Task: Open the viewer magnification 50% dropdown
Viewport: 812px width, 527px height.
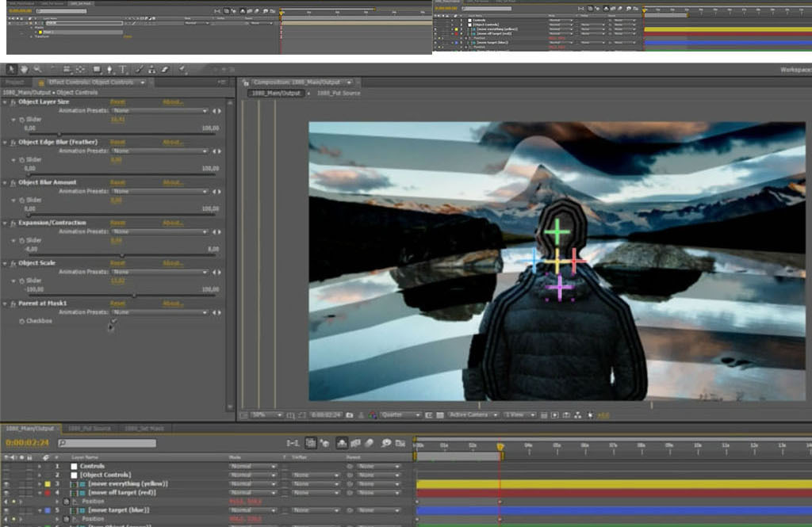Action: click(266, 414)
